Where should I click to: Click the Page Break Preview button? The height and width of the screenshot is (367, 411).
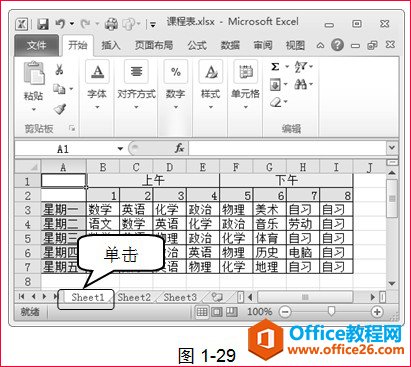pyautogui.click(x=232, y=312)
